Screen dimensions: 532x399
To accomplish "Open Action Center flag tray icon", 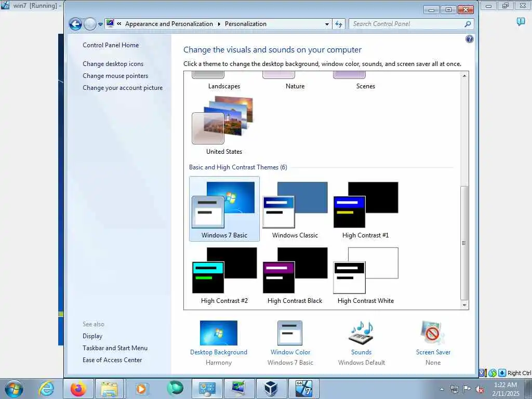I will click(467, 389).
